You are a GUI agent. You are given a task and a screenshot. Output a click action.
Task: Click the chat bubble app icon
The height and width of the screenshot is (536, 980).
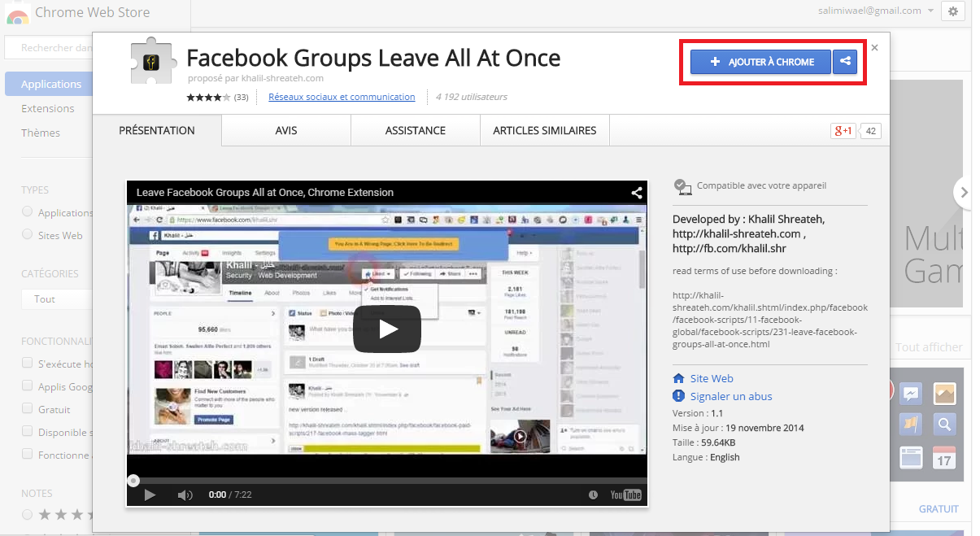tap(911, 394)
